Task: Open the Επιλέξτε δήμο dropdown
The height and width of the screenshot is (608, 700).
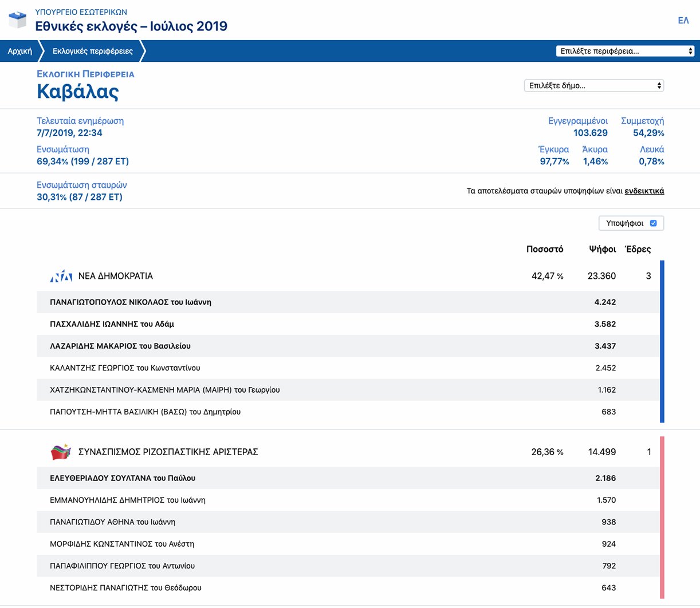Action: tap(594, 86)
